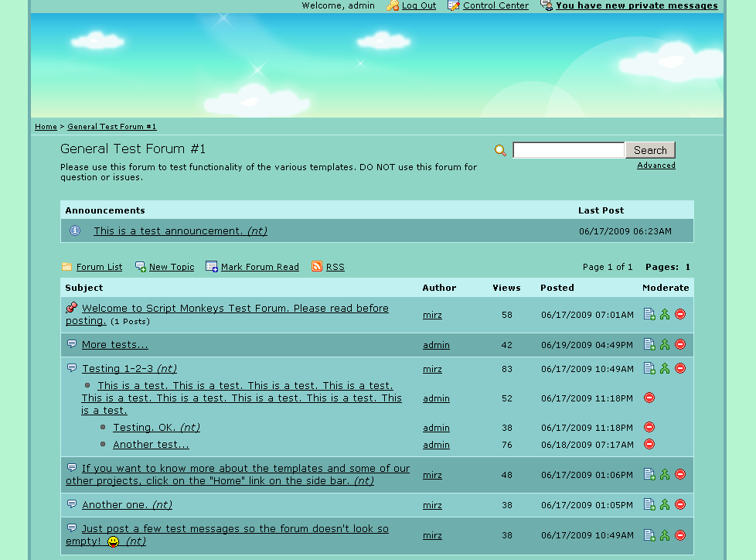The image size is (756, 560).
Task: Delete the 'This is a test.' reply
Action: click(x=649, y=398)
